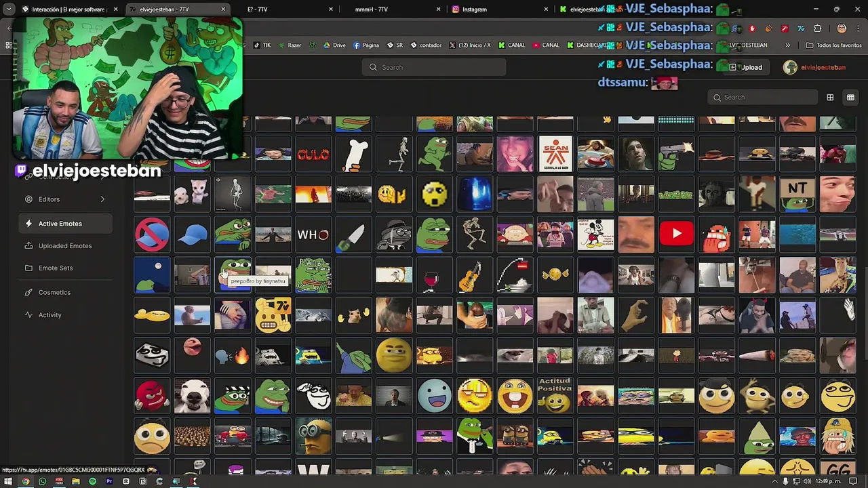This screenshot has width=868, height=488.
Task: Open Chrome's tab search dropdown
Action: [8, 9]
